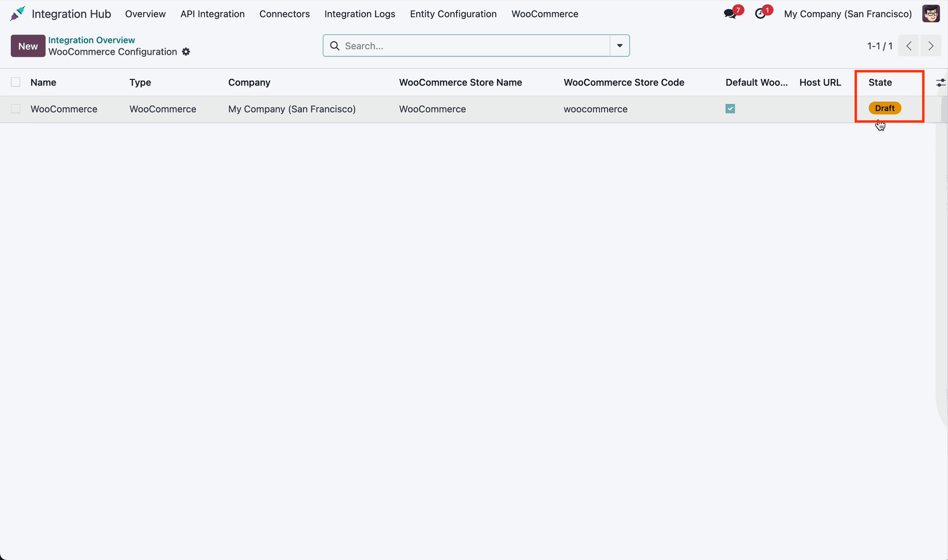Sort by the Name column header
Image resolution: width=948 pixels, height=560 pixels.
tap(43, 82)
